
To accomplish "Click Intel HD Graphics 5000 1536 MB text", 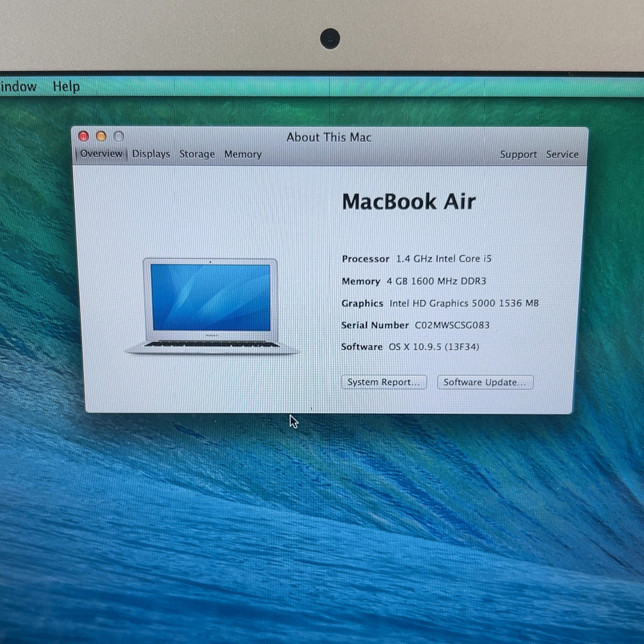I will (464, 303).
